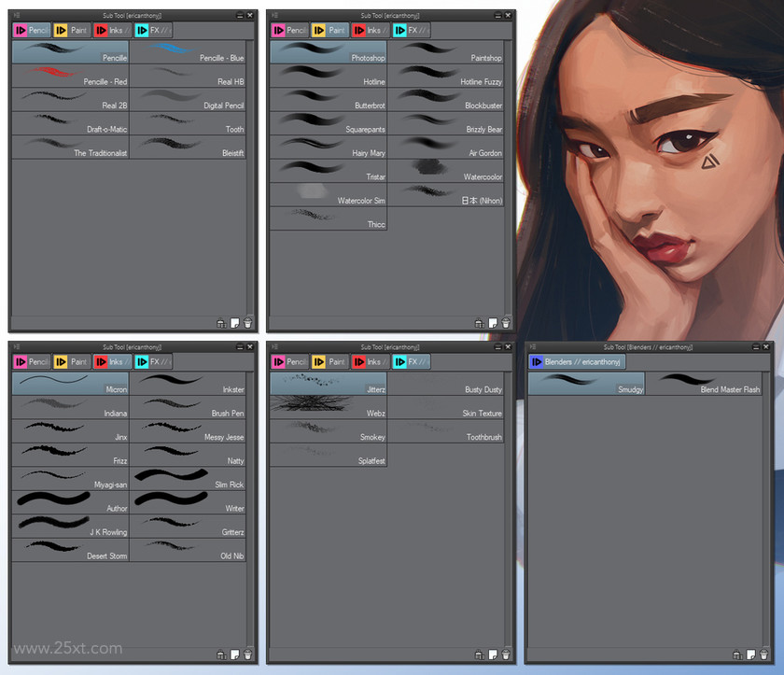Screen dimensions: 784x675
Task: Open Pencils tab in Inks panel
Action: click(x=32, y=361)
